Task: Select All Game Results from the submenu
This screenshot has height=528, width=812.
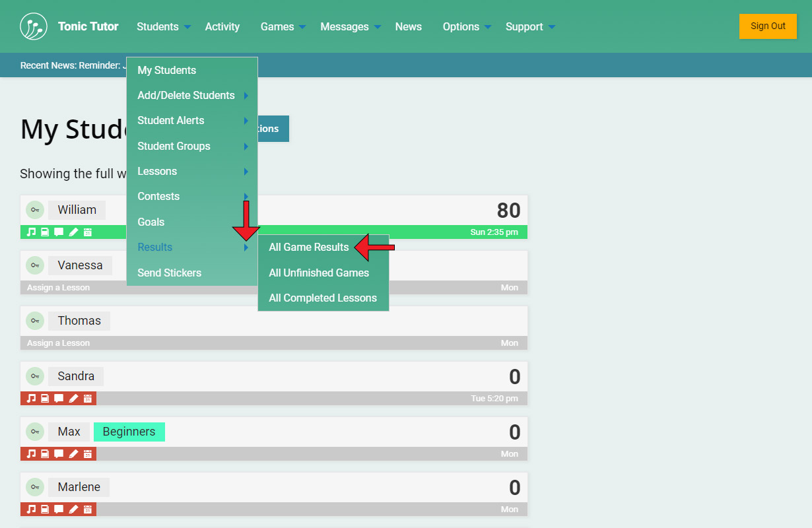Action: point(308,247)
